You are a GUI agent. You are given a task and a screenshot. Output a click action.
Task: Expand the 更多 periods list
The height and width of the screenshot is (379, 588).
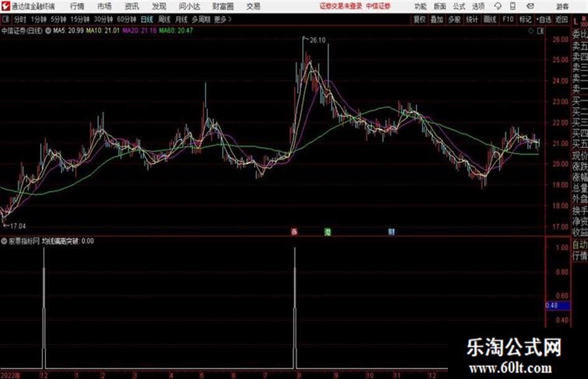coord(223,19)
